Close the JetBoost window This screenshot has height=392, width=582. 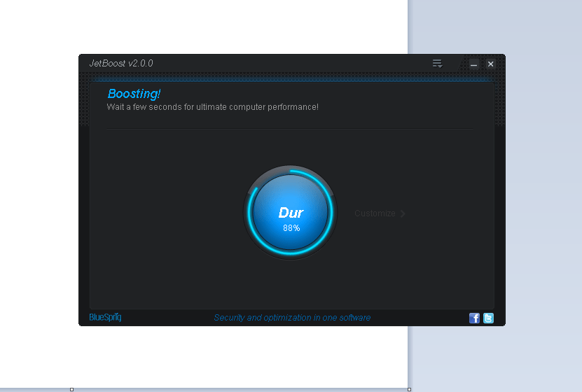490,64
